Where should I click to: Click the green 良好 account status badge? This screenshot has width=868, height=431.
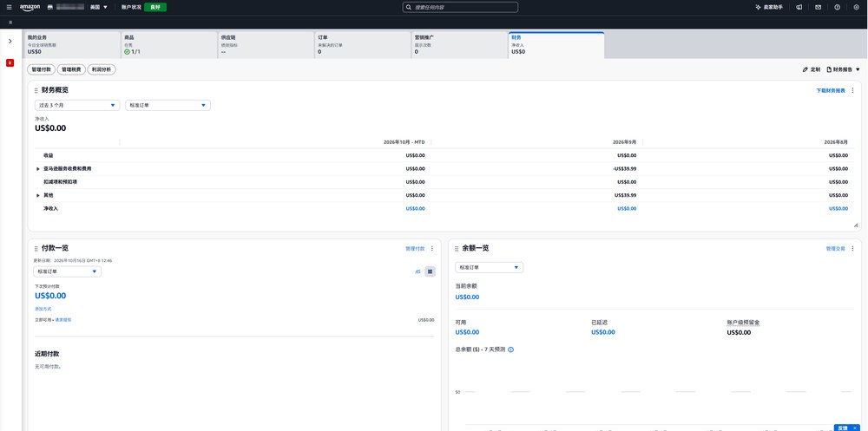(155, 7)
